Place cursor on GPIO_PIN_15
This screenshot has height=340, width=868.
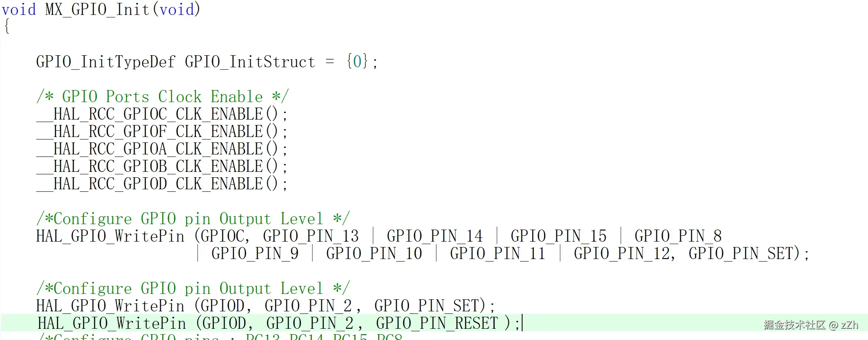pyautogui.click(x=558, y=236)
